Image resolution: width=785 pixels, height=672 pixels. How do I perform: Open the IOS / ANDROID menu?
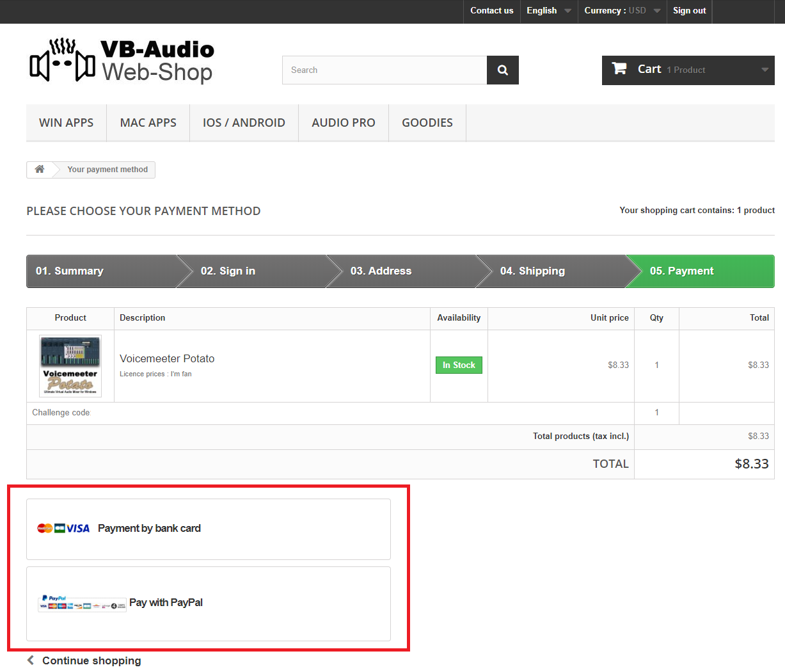(x=244, y=123)
